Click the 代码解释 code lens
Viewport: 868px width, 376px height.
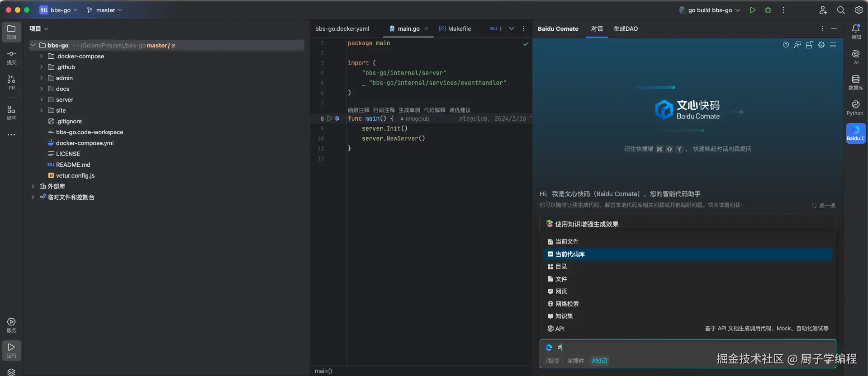tap(434, 110)
